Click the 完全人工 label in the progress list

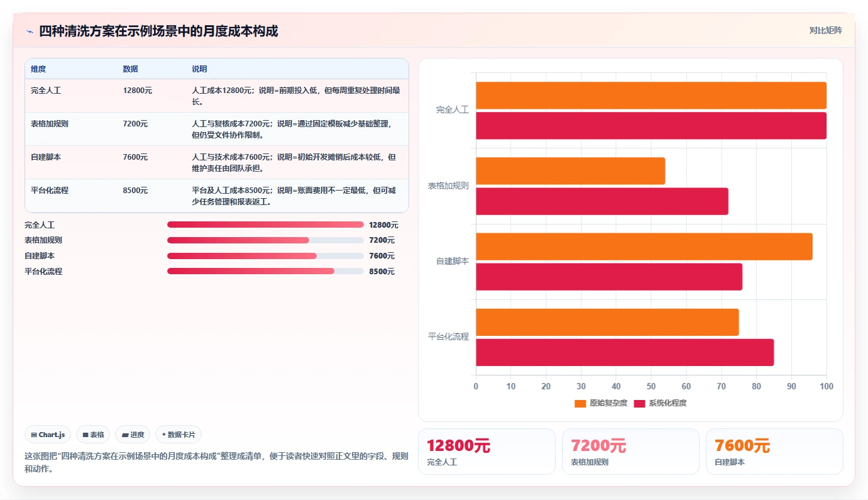tap(40, 225)
